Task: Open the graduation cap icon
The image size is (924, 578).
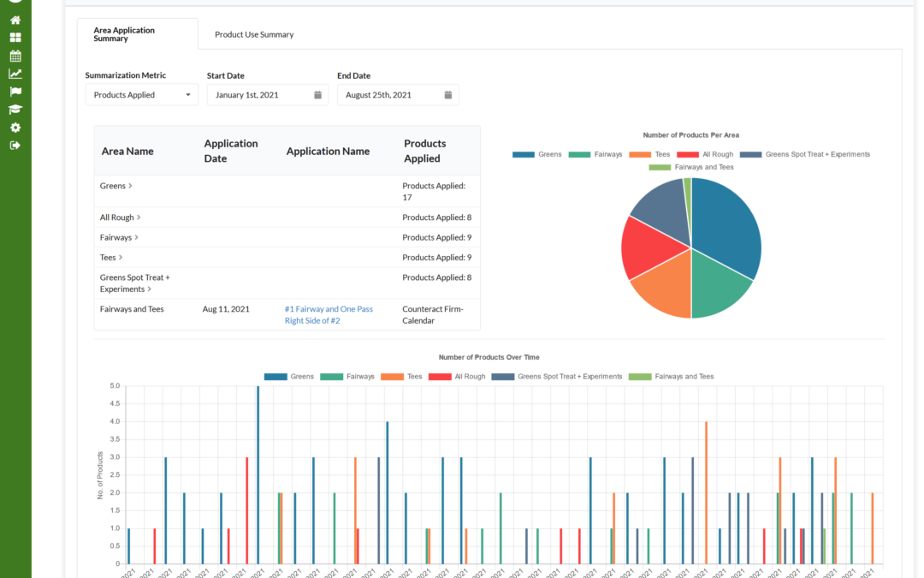Action: click(x=15, y=110)
